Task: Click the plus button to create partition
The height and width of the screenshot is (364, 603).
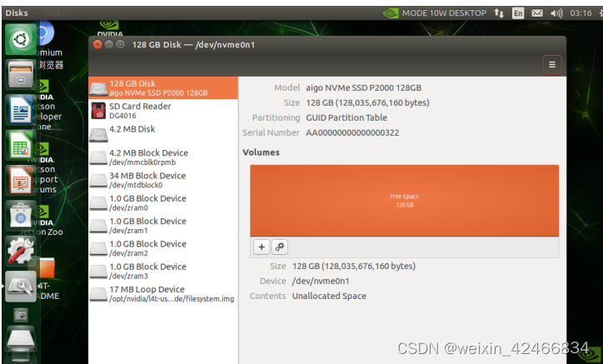Action: (x=262, y=247)
